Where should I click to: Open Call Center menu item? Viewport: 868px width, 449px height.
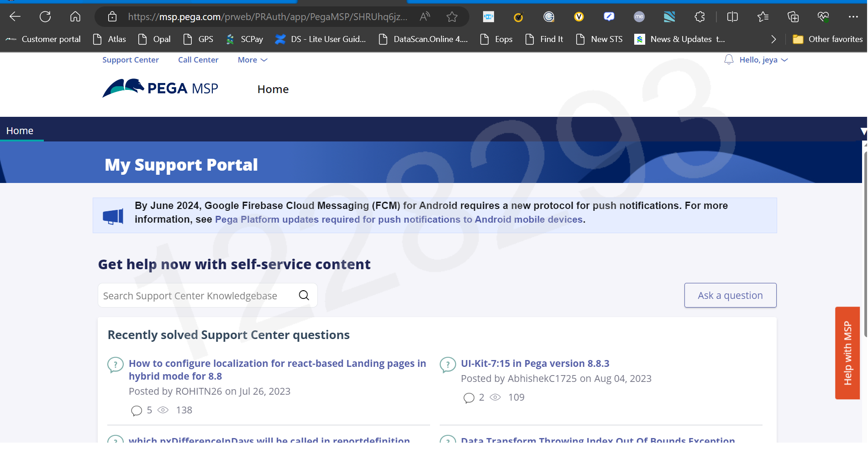(x=198, y=60)
